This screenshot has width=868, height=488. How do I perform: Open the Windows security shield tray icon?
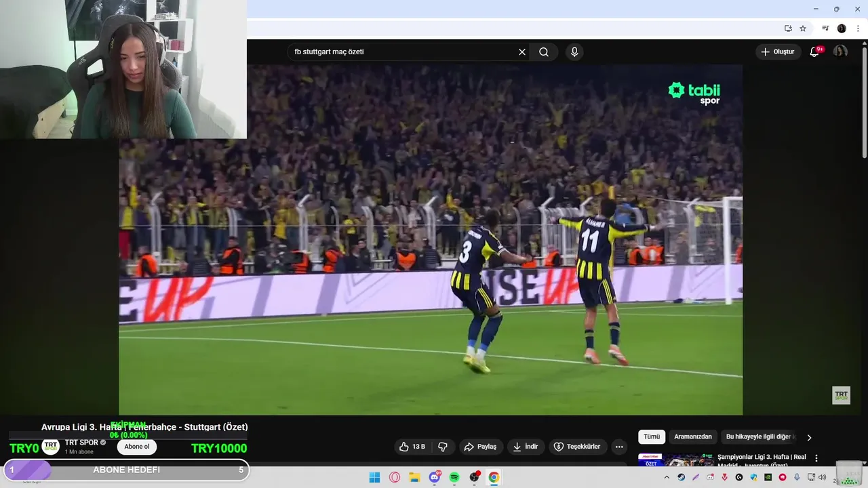(x=753, y=477)
